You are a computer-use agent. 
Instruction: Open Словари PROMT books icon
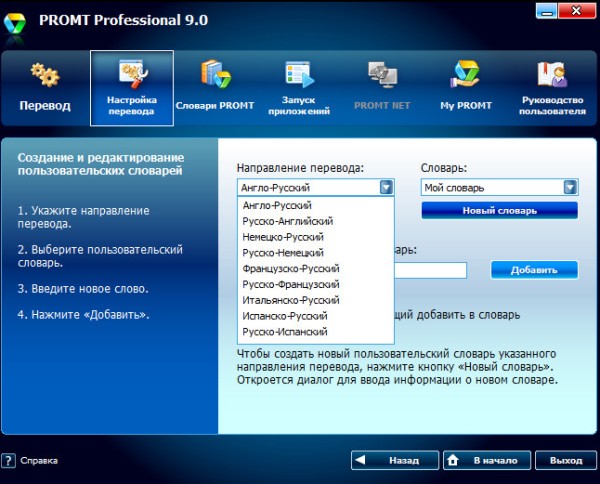click(x=216, y=76)
